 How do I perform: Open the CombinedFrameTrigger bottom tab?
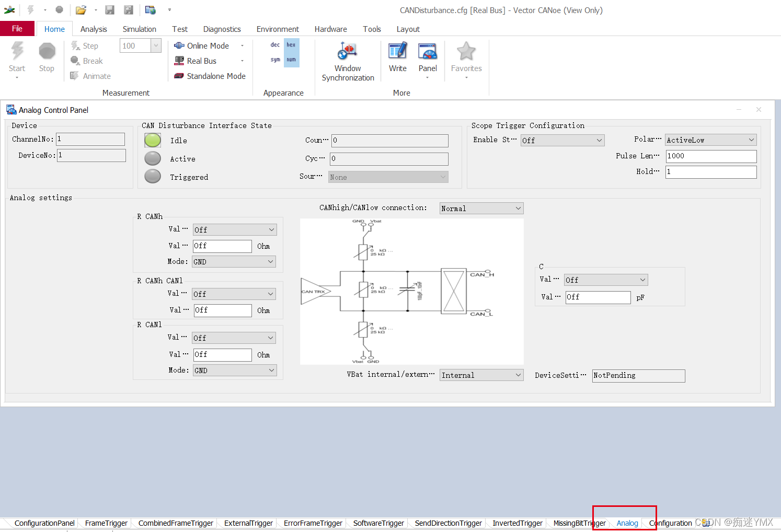[176, 523]
